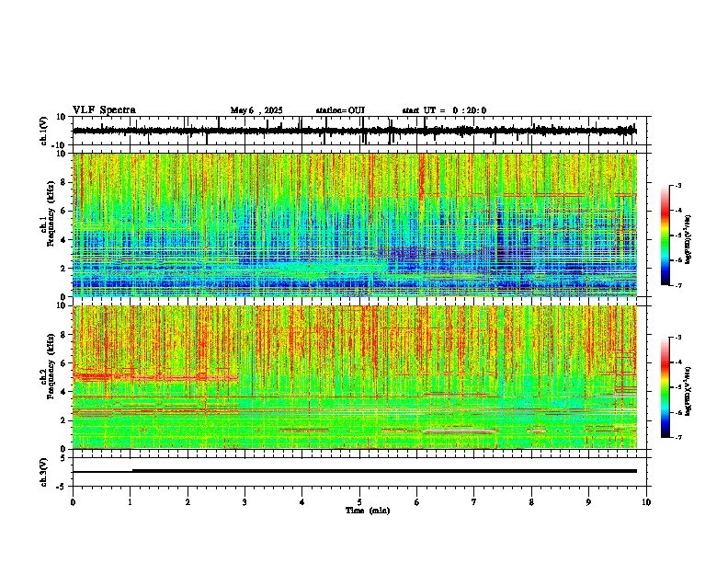Viewport: 728px width, 563px height.
Task: Click the 'VLF Spectra' plot title
Action: 104,110
